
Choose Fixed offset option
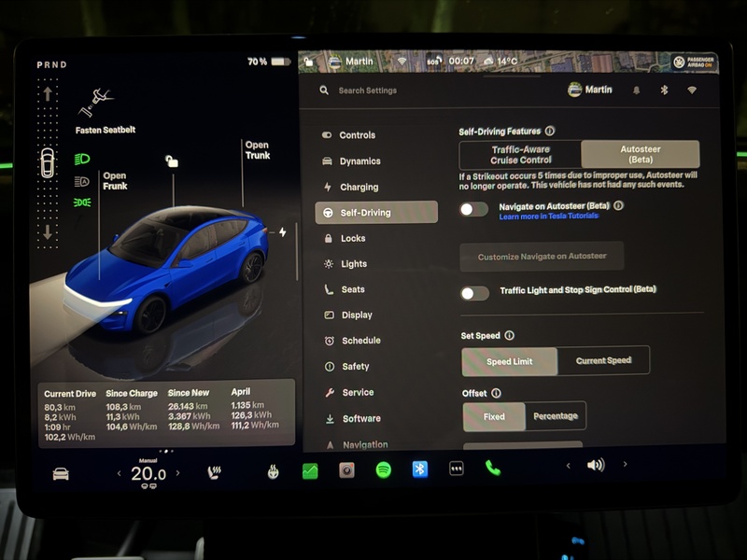[x=494, y=416]
